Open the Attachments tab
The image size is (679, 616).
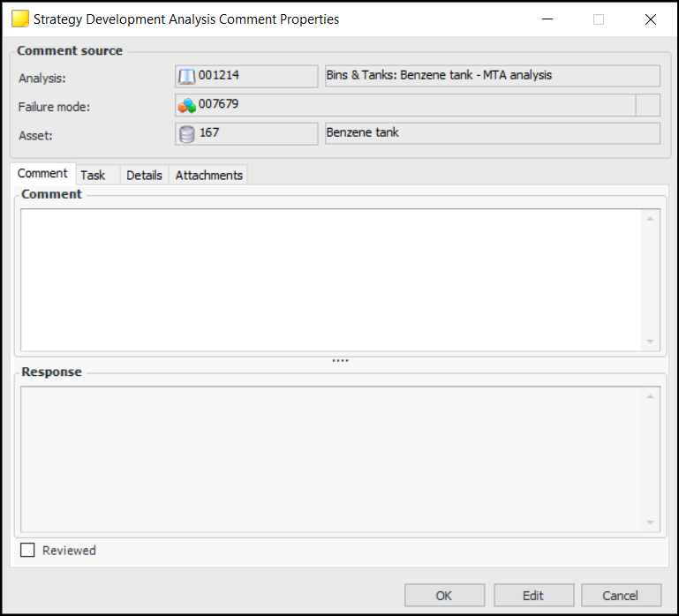tap(208, 175)
